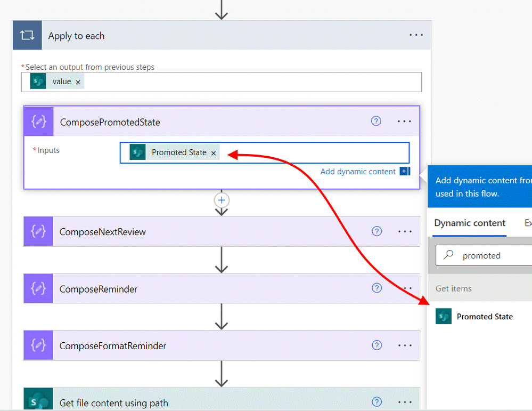Select the Dynamic content tab
Screen dimensions: 532x411
click(x=470, y=223)
